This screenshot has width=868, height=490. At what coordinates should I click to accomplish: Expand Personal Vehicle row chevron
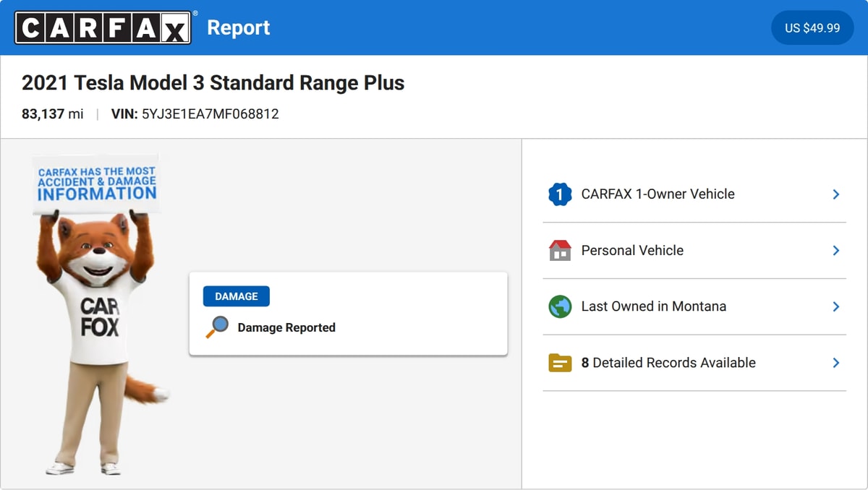click(835, 251)
